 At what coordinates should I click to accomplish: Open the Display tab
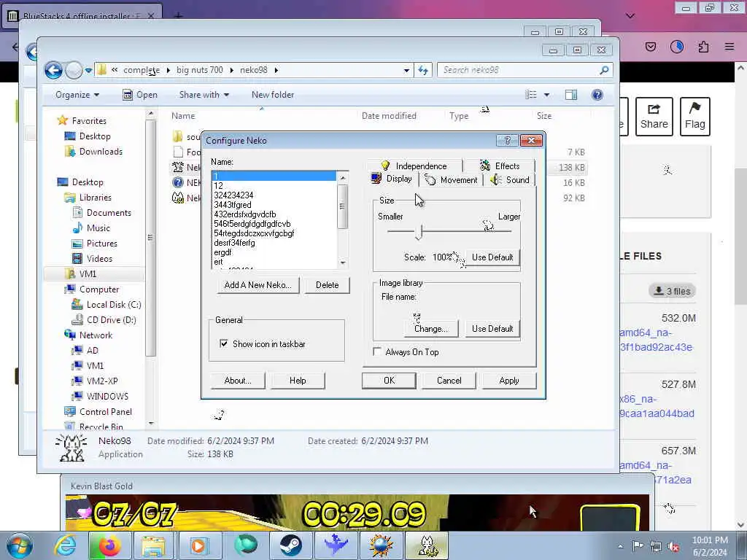pos(392,179)
